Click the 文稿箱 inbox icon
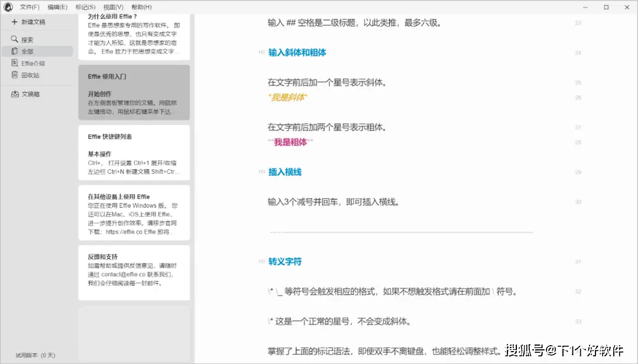Viewport: 638px width, 364px height. pos(14,94)
